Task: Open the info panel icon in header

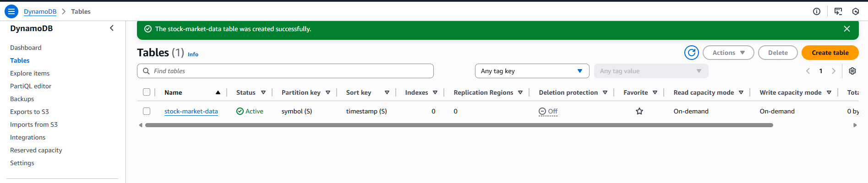Action: pyautogui.click(x=817, y=11)
